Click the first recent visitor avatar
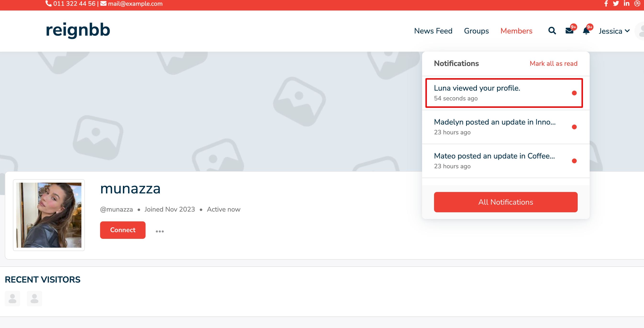Image resolution: width=644 pixels, height=328 pixels. (12, 299)
